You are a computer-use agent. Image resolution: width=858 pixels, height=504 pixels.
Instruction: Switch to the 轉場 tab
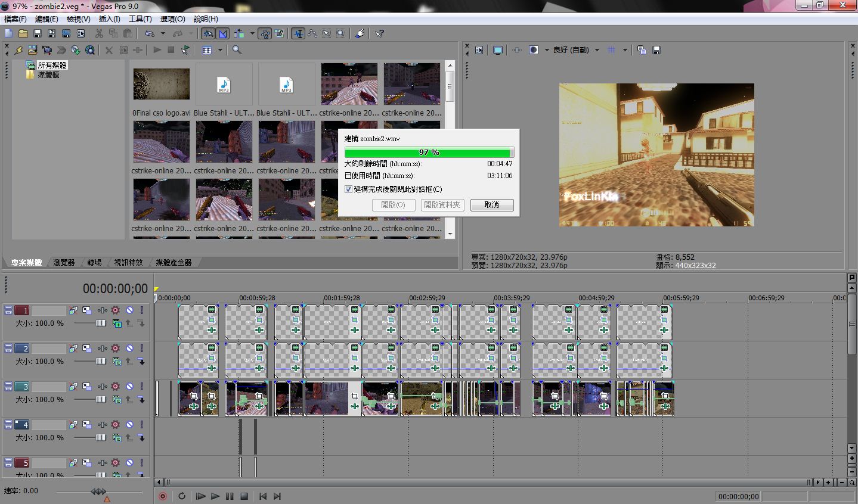pyautogui.click(x=94, y=262)
